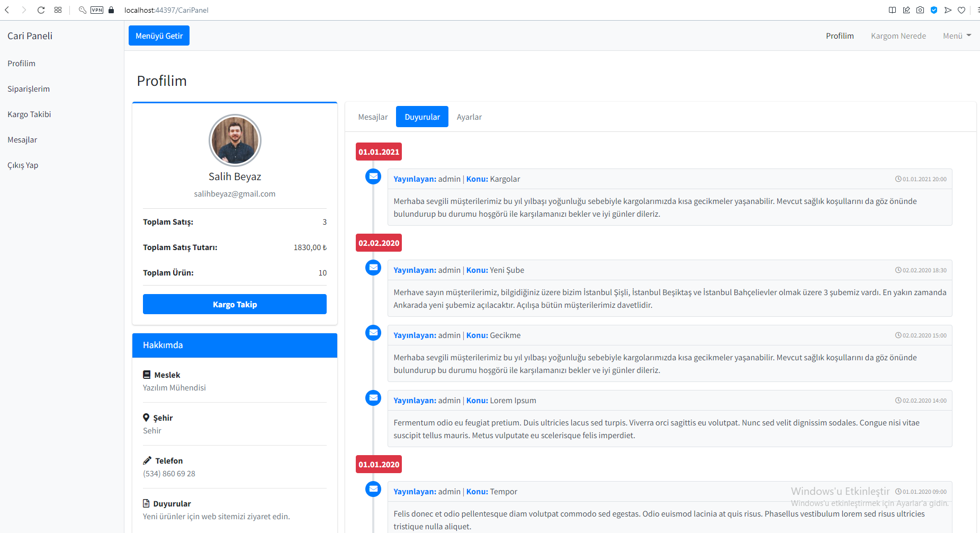
Task: Click the Salih Beyaz profile photo
Action: pos(235,140)
